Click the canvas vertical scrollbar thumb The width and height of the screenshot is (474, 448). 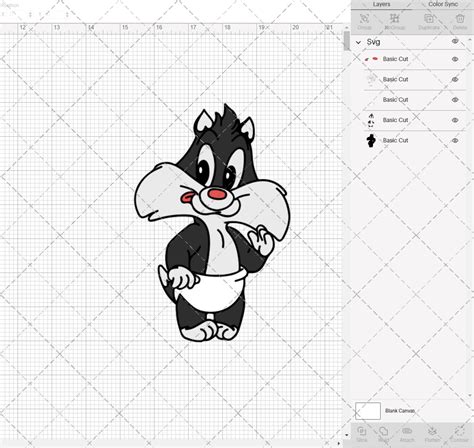click(347, 40)
